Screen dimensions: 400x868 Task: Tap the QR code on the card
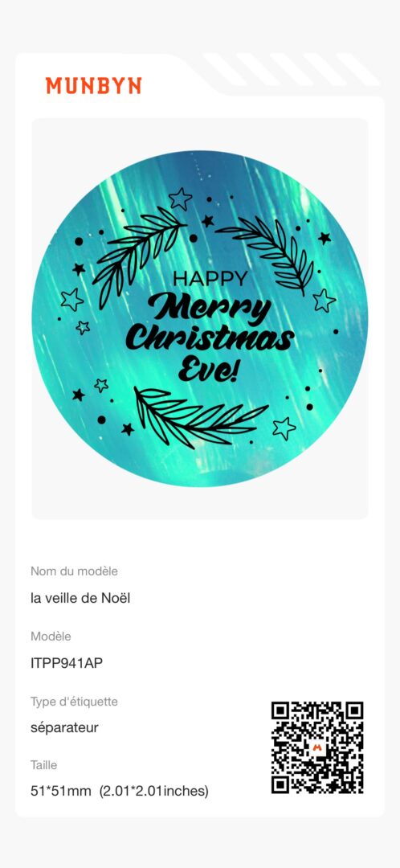[x=317, y=747]
